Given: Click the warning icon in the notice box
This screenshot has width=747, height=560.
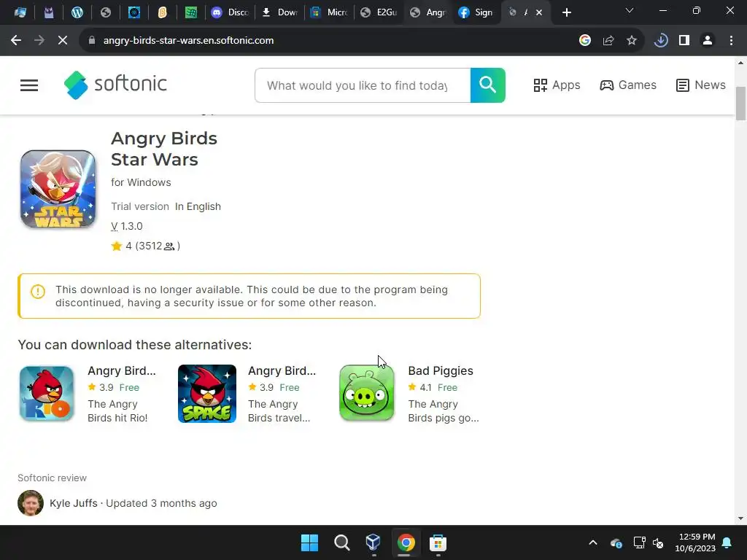Looking at the screenshot, I should (x=38, y=292).
